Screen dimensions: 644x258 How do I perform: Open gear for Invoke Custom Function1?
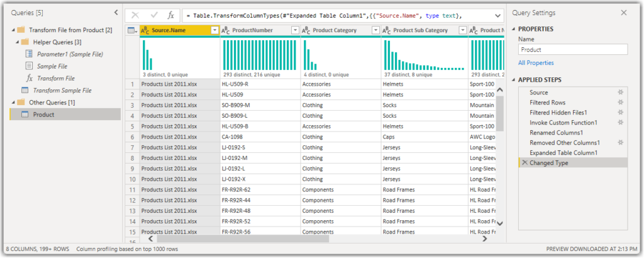(621, 123)
